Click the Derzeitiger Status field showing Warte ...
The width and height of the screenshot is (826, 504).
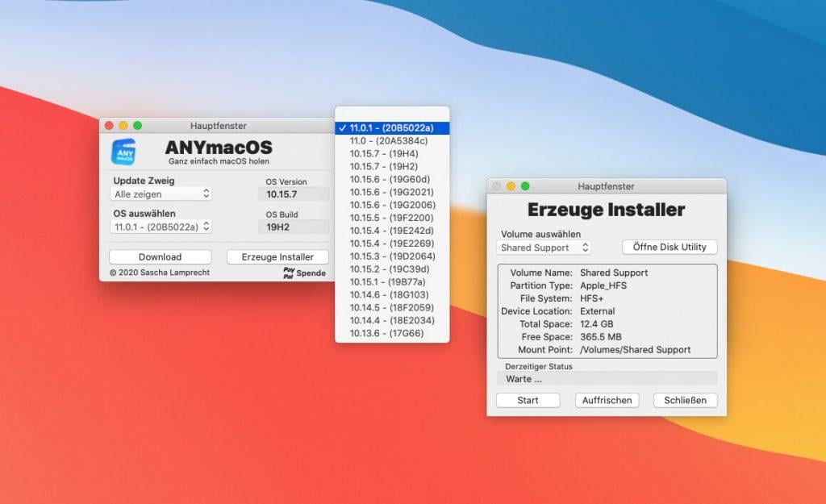point(607,379)
